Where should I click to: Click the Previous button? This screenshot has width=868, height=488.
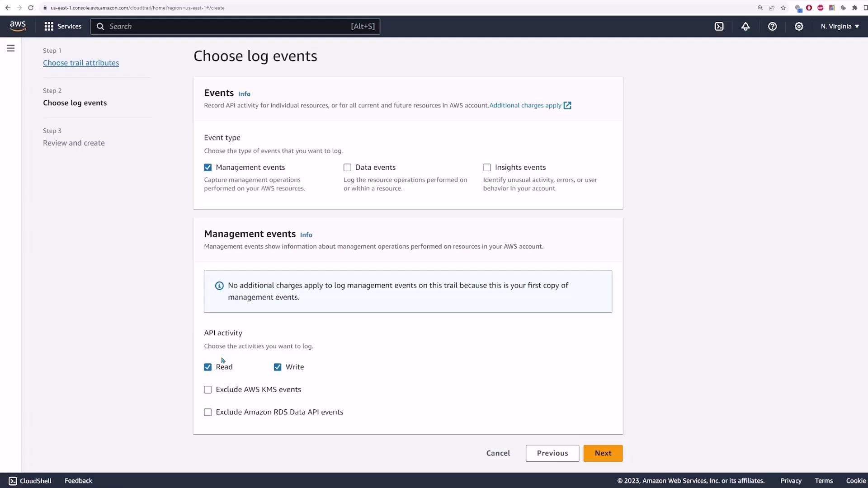pyautogui.click(x=552, y=453)
